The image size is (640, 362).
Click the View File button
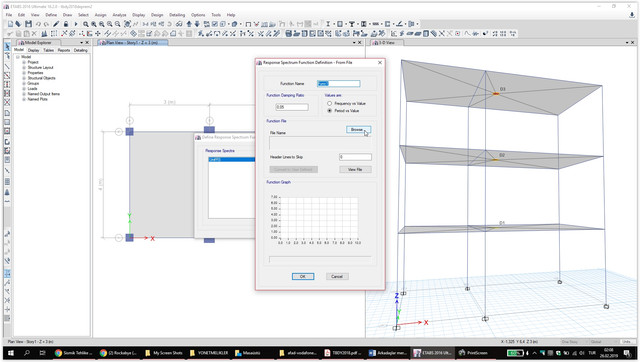click(355, 169)
